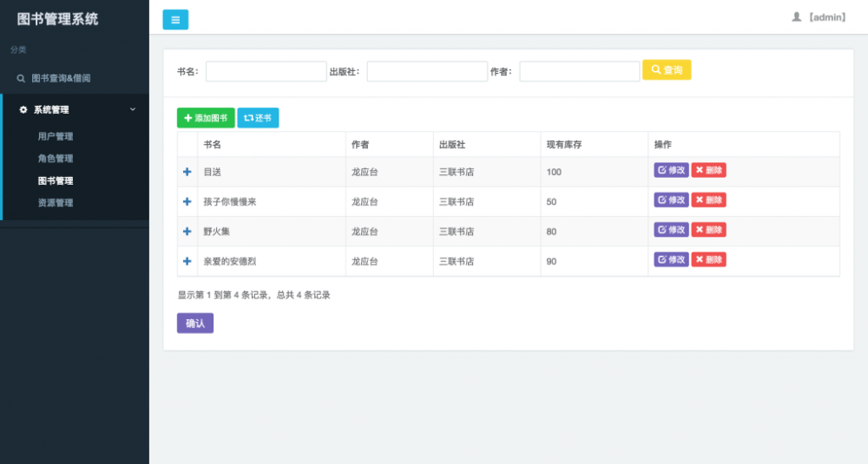Expand the row details for 孩子你慢慢来
Viewport: 868px width, 464px height.
(x=187, y=202)
